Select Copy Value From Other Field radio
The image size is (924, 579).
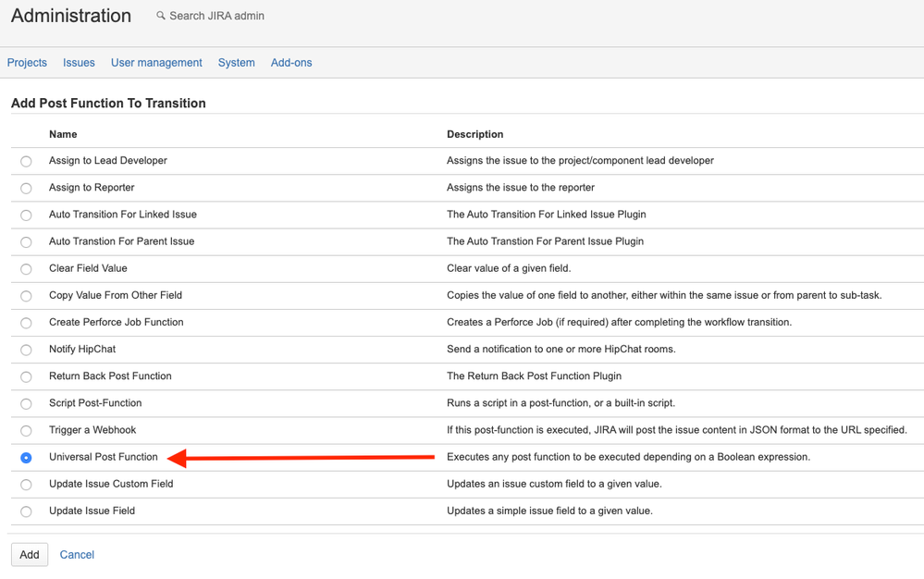tap(26, 296)
